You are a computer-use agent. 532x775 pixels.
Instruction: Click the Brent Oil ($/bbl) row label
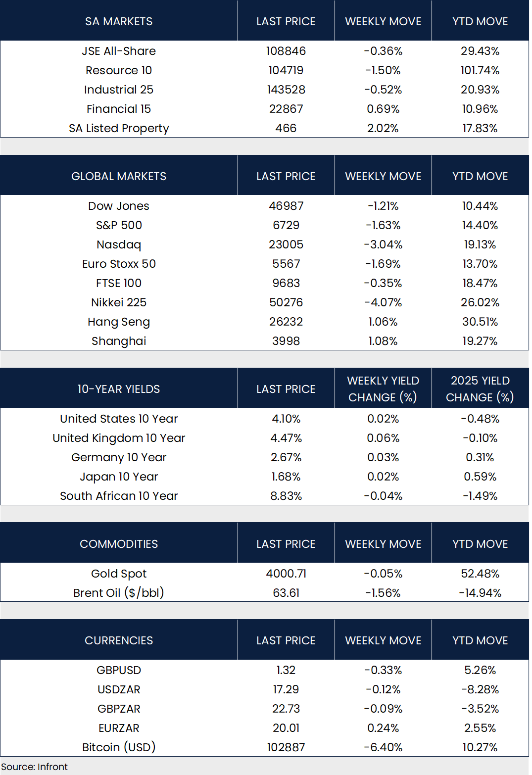coord(119,593)
